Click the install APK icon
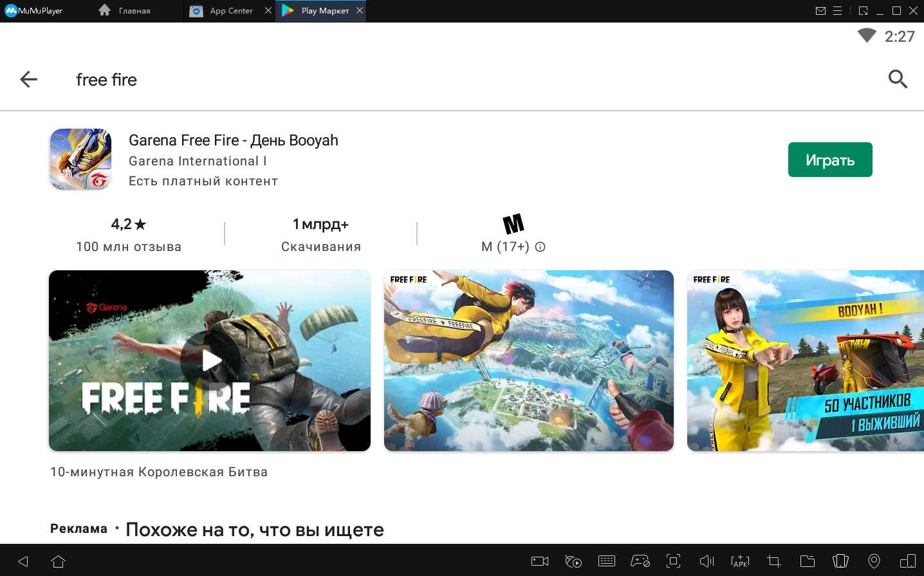 click(x=740, y=561)
